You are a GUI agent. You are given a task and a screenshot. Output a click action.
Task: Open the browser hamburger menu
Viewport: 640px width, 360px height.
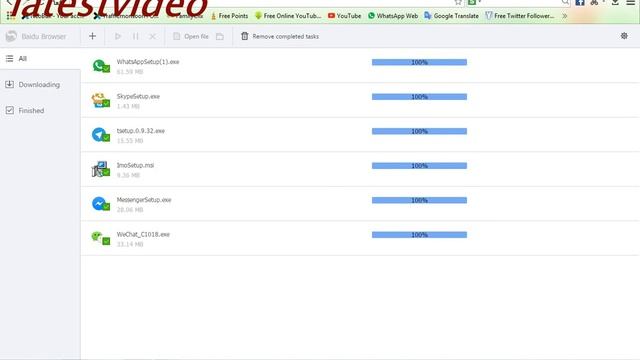[x=630, y=2]
